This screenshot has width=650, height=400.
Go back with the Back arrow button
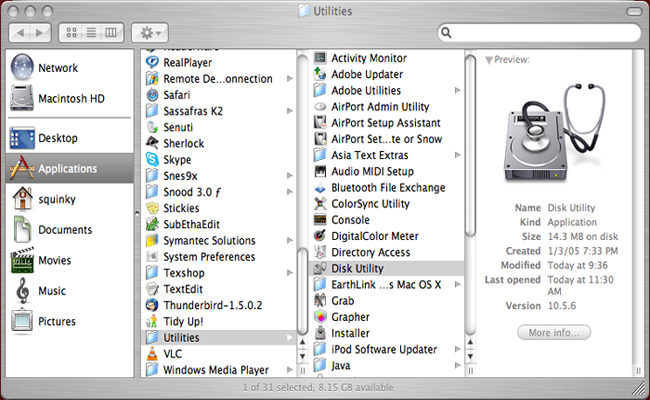(x=19, y=32)
